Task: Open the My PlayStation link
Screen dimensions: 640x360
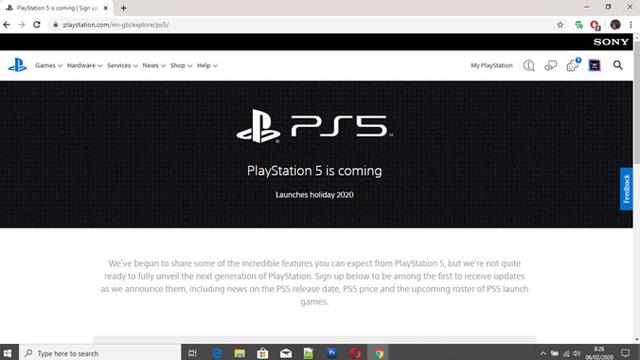Action: [491, 65]
